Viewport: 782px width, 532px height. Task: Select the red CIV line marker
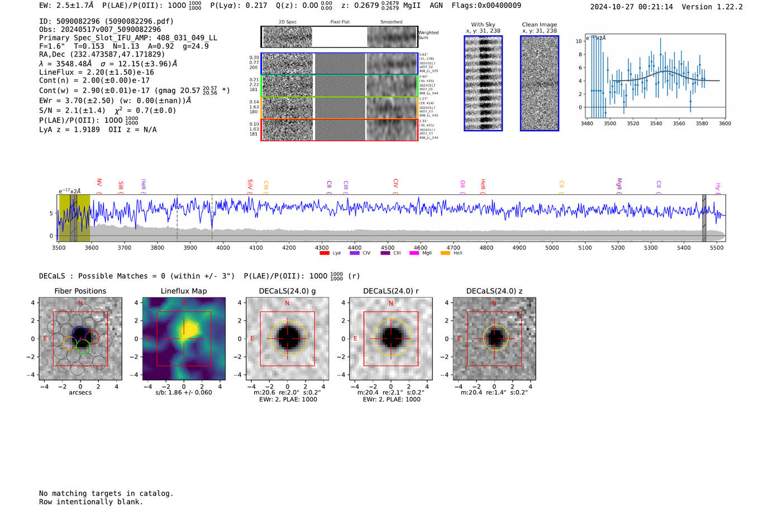[x=395, y=186]
